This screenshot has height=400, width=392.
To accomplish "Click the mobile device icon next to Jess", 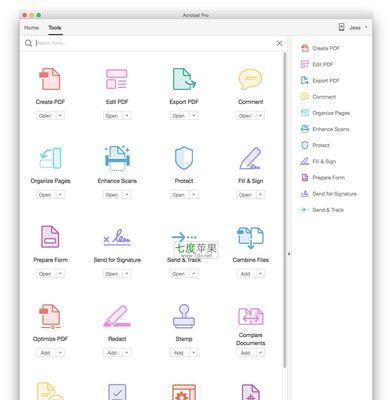I will [341, 27].
